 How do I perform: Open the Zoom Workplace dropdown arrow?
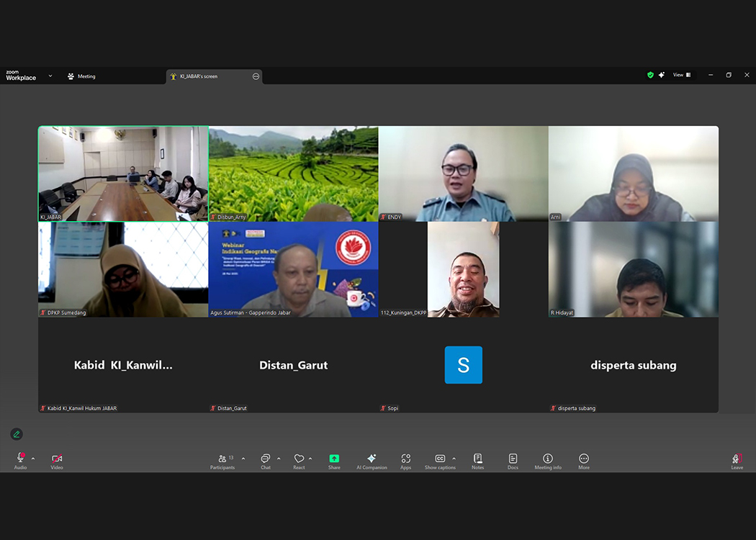pyautogui.click(x=50, y=76)
